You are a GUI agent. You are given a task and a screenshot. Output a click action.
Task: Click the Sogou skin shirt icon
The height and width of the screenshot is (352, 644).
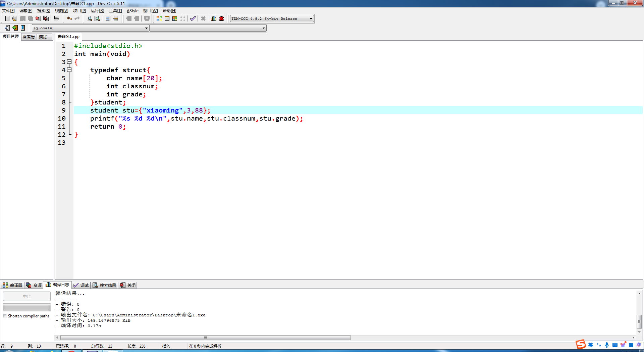tap(623, 345)
